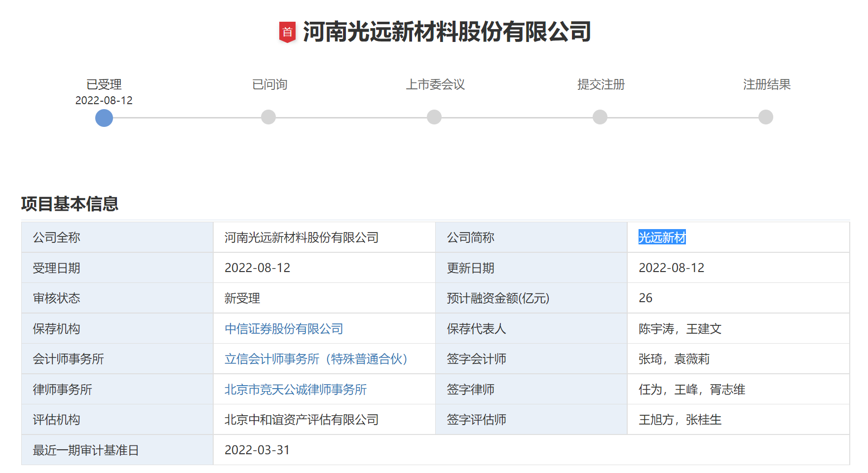
Task: Click the 已受理 step label
Action: [104, 84]
